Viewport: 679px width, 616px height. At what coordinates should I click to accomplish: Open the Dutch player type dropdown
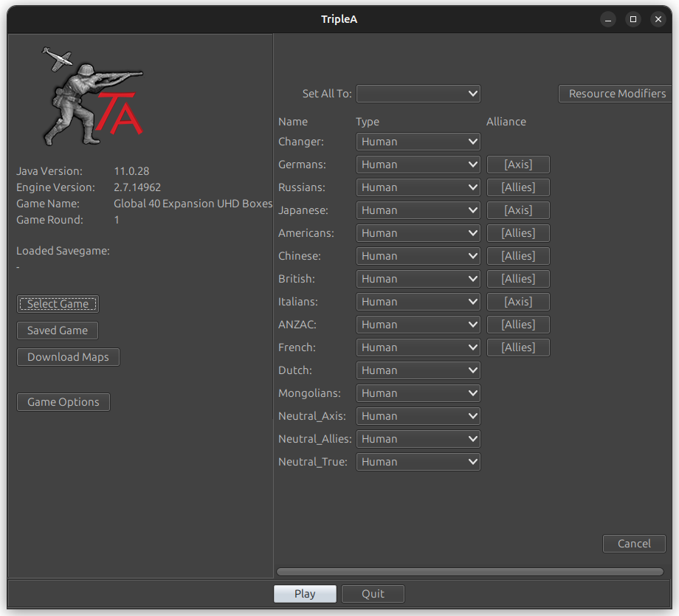[x=418, y=370]
